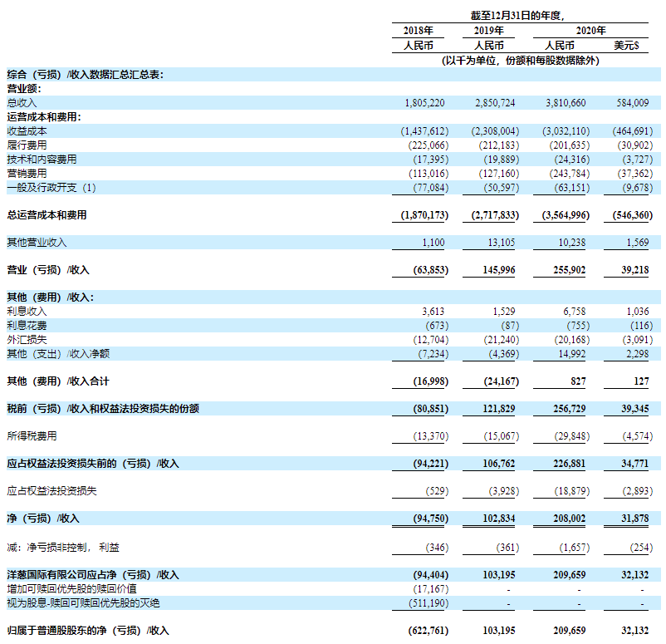Image resolution: width=666 pixels, height=644 pixels.
Task: Select the 外汇损失 row label
Action: coord(27,340)
